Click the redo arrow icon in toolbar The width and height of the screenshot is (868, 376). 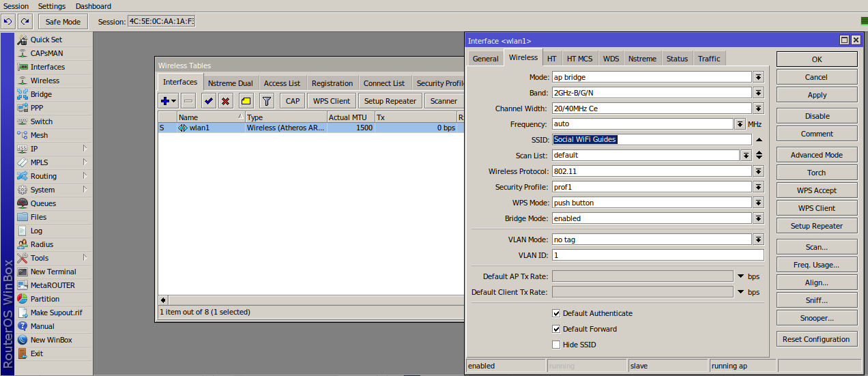[x=25, y=22]
